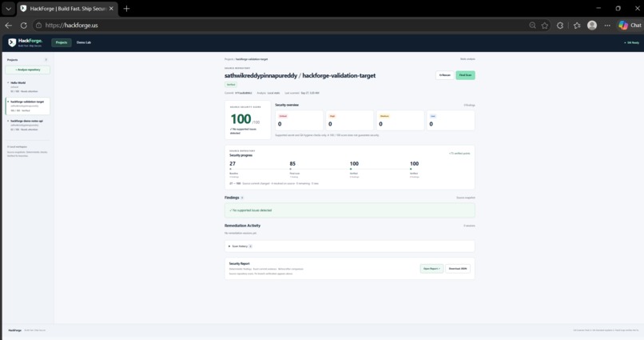This screenshot has height=340, width=644.
Task: Click the repository title heading
Action: pyautogui.click(x=300, y=76)
